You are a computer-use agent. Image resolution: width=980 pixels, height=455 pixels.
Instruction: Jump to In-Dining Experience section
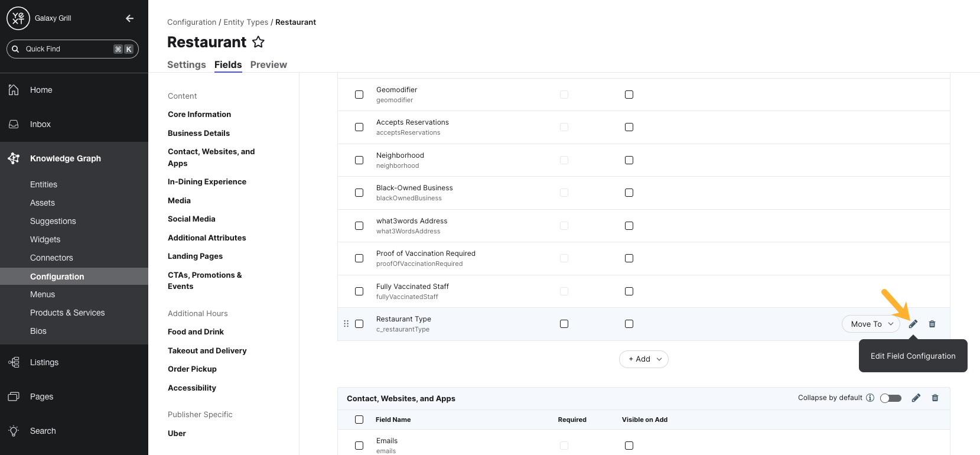click(207, 181)
